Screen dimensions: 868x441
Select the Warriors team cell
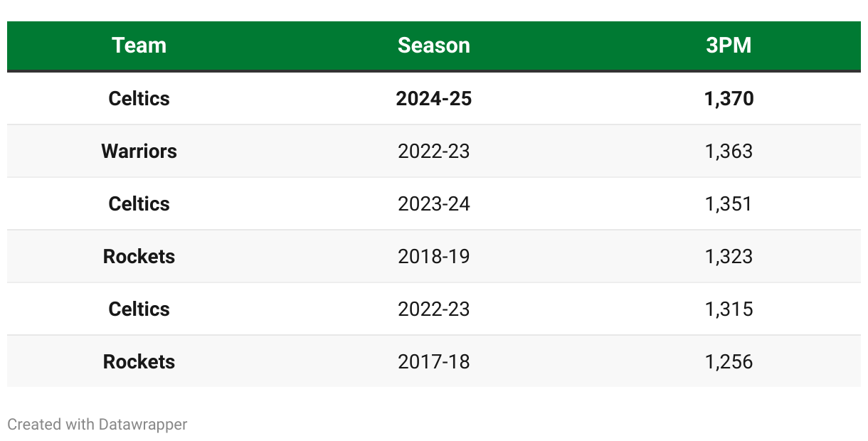coord(139,151)
